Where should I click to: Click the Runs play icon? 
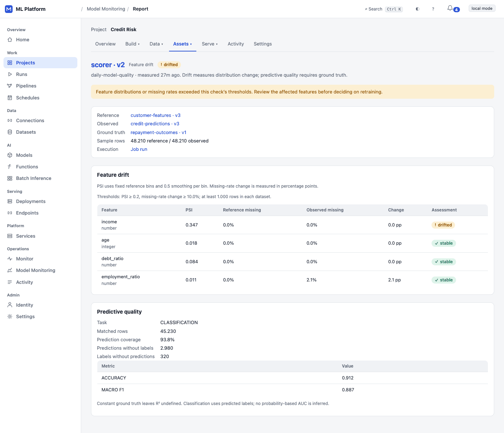(10, 74)
